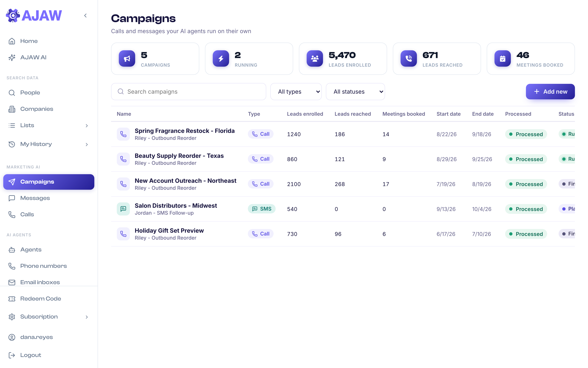The height and width of the screenshot is (368, 588).
Task: Open New Account Outreach - Northeast campaign
Action: [186, 181]
